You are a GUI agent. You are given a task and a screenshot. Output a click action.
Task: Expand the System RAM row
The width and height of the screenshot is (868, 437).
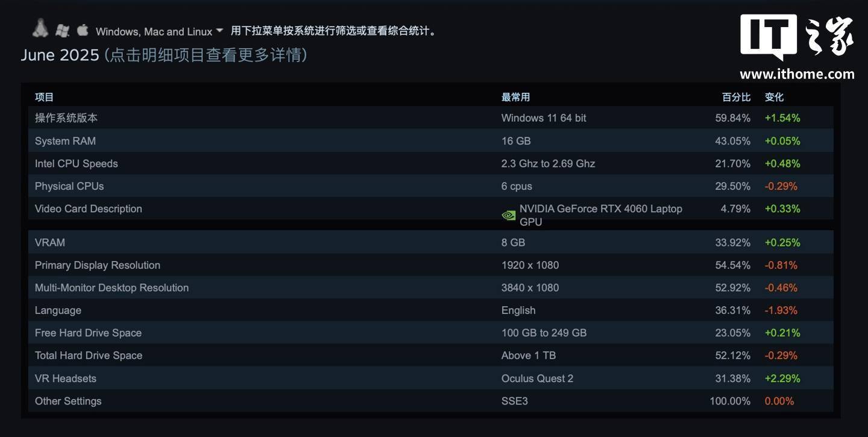click(430, 141)
